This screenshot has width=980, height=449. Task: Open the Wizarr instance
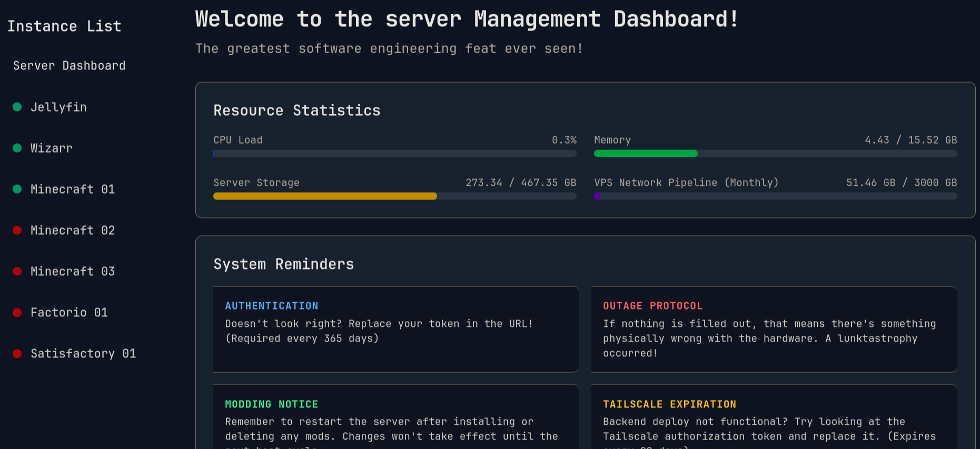coord(52,148)
